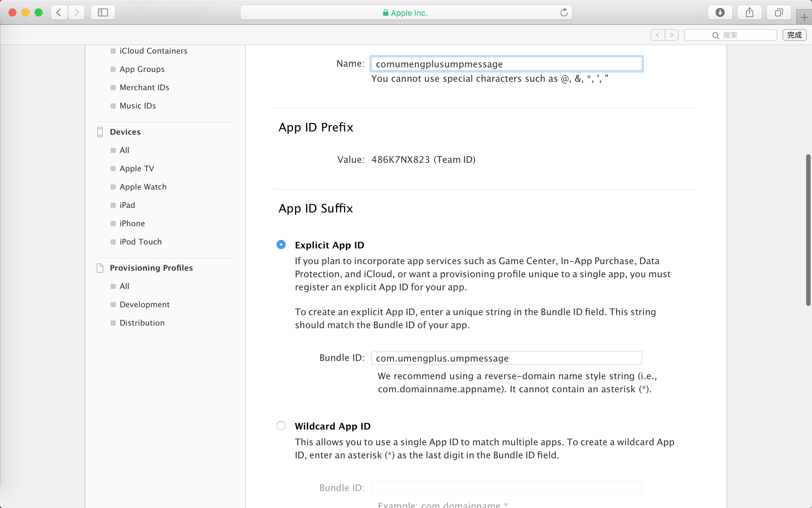Click the bullet icon beside Development
Viewport: 812px width, 508px height.
click(113, 305)
